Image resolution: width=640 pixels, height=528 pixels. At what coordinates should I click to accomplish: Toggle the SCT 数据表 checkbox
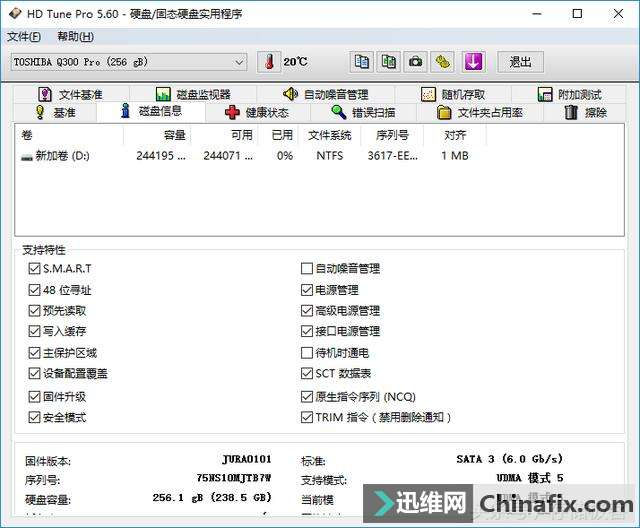307,373
